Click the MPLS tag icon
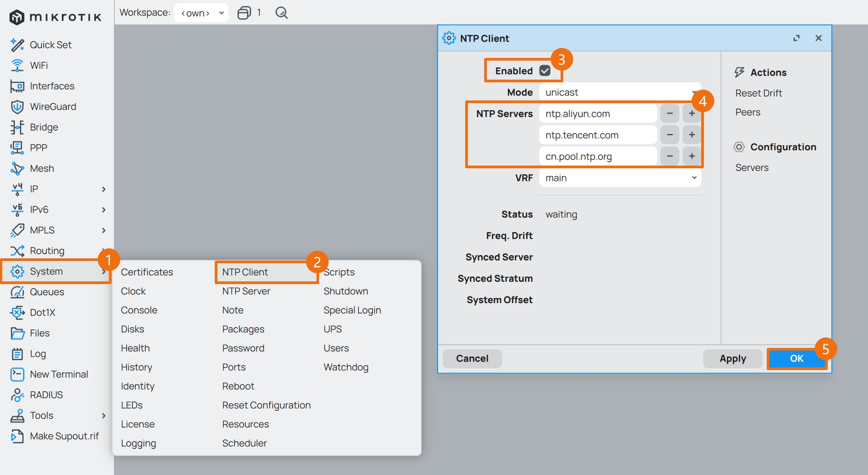The width and height of the screenshot is (868, 475). pos(17,230)
